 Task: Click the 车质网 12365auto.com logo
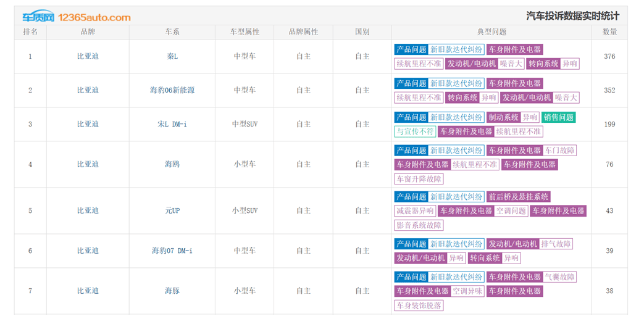point(77,17)
